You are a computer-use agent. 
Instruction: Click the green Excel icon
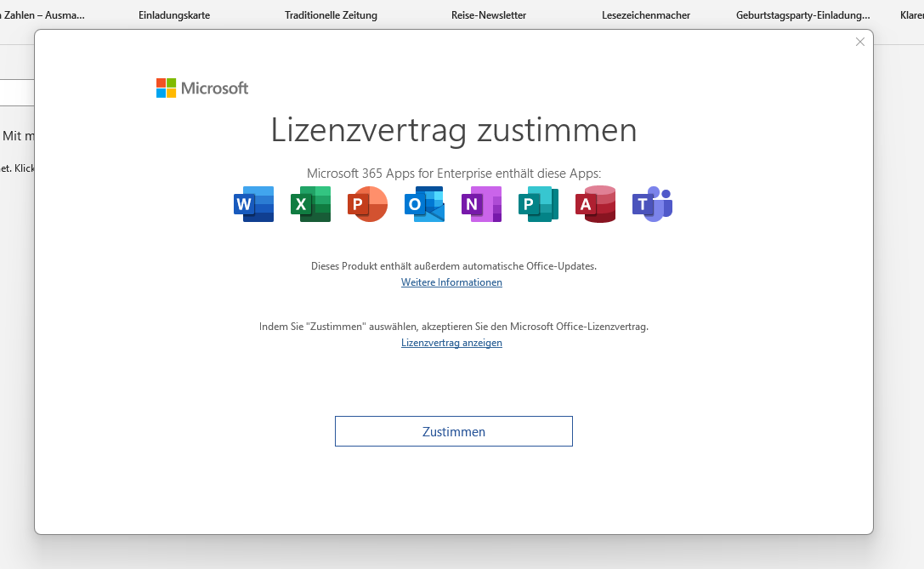point(310,204)
